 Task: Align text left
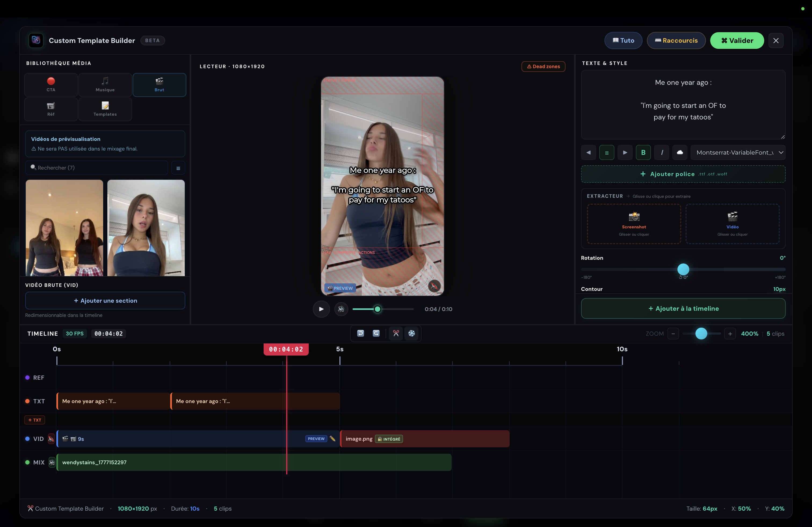[x=589, y=153]
